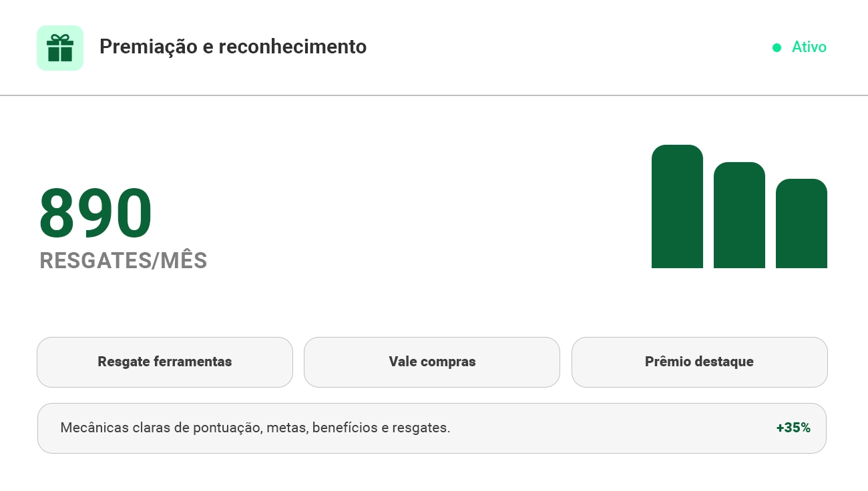The height and width of the screenshot is (491, 868).
Task: Click the word Premiação in the title
Action: [148, 47]
